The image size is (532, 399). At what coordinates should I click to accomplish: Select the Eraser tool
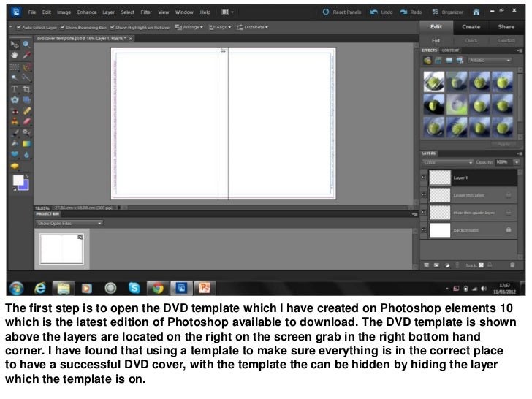point(26,121)
